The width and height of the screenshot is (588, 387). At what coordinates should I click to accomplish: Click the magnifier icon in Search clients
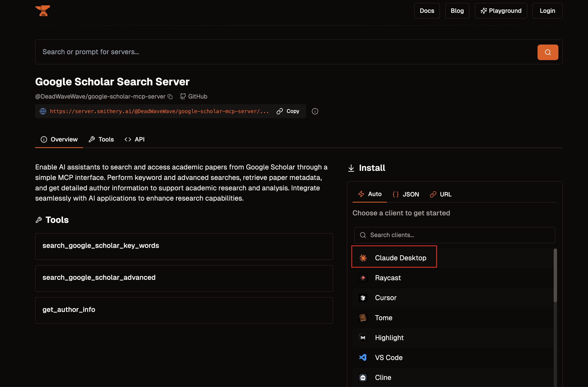363,235
